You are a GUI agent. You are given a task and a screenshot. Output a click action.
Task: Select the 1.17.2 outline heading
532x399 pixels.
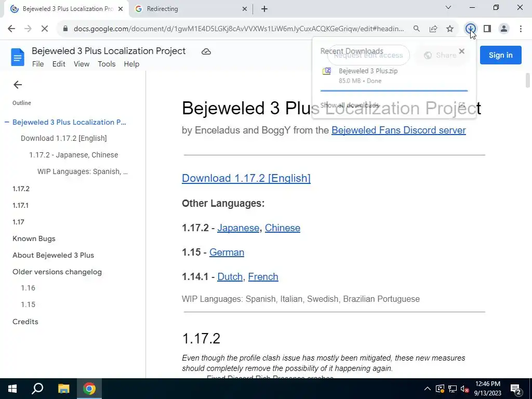point(21,189)
